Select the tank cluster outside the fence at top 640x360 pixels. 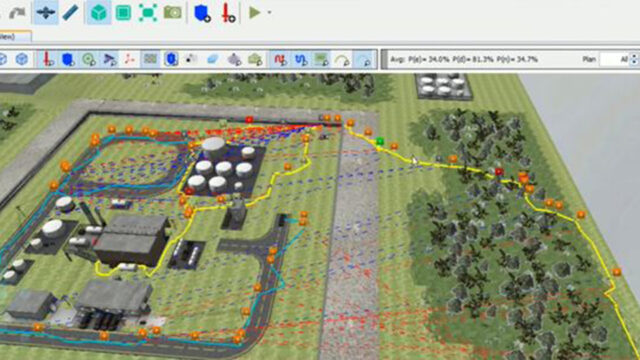point(443,85)
